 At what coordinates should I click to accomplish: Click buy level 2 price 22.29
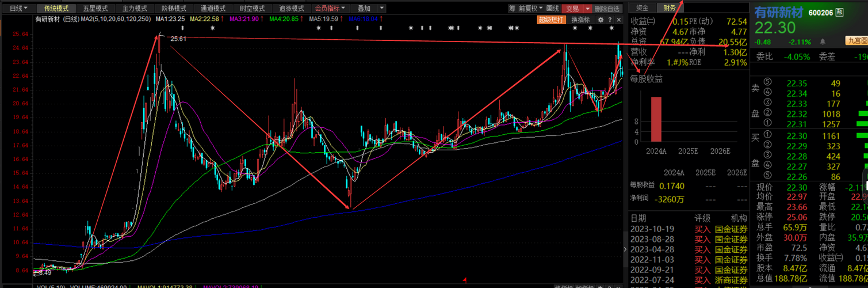point(796,146)
